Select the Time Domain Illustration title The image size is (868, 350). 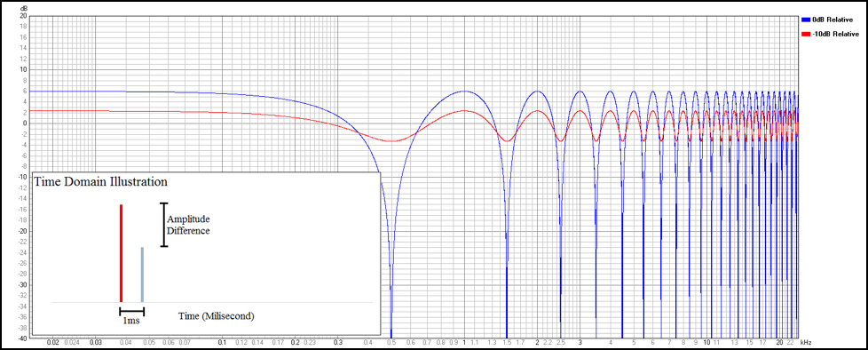101,181
